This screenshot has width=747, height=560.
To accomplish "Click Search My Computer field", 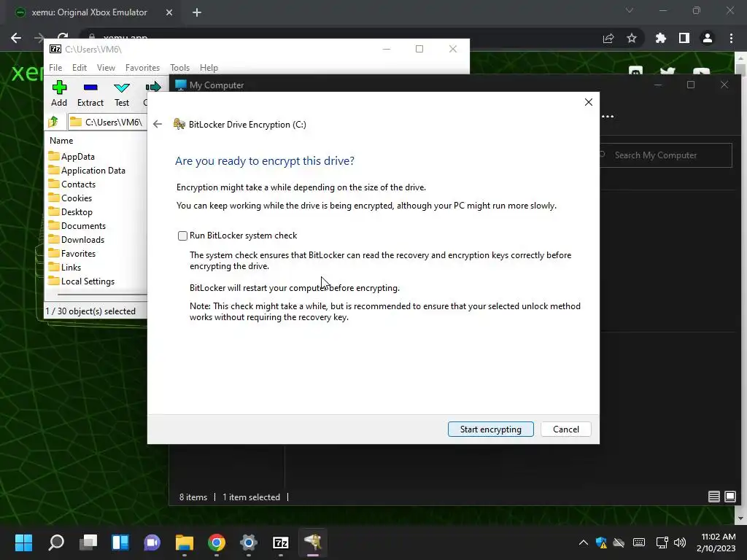I will 665,155.
